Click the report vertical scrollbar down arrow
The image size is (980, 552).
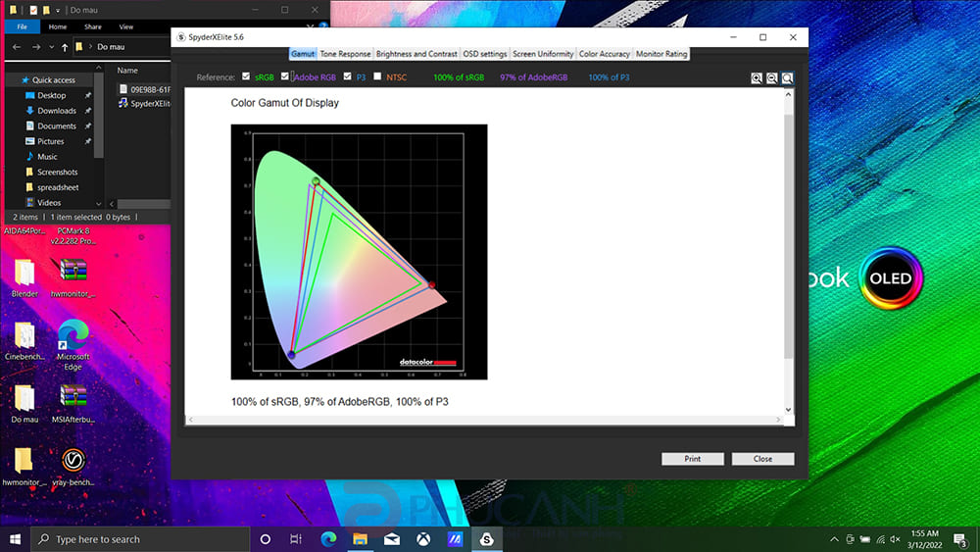[x=788, y=410]
